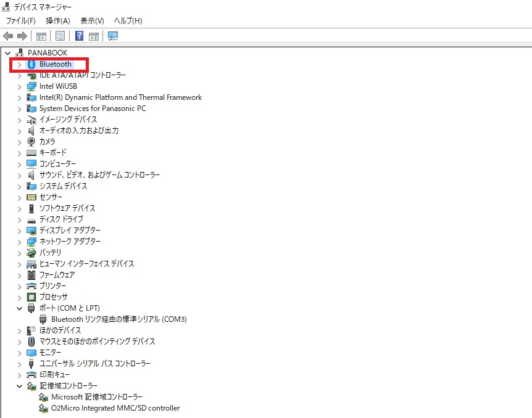Click the Intel WiUSB icon
Viewport: 532px width, 418px height.
coord(31,86)
